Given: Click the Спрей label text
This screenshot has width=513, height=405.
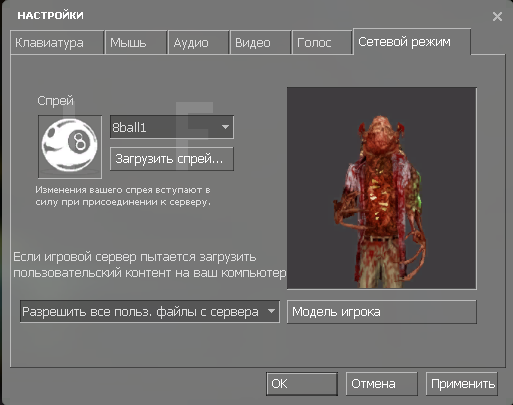Looking at the screenshot, I should coord(55,101).
